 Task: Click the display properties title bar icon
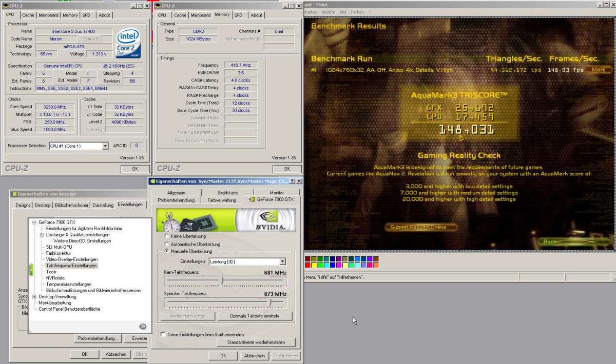click(14, 194)
